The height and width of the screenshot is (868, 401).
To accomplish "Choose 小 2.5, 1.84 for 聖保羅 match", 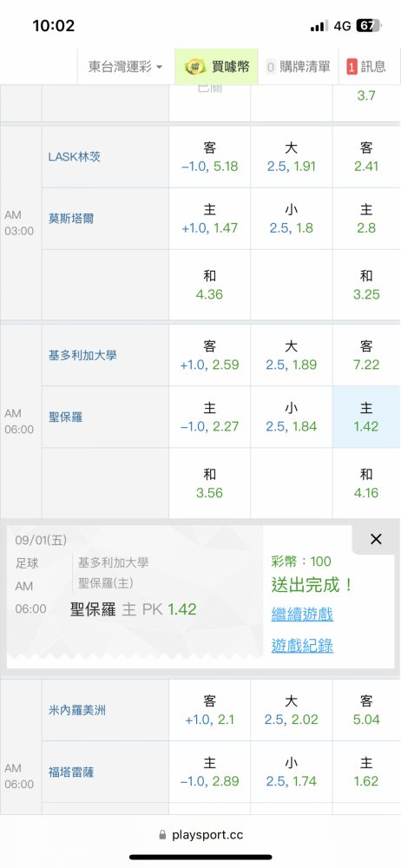I will coord(292,417).
